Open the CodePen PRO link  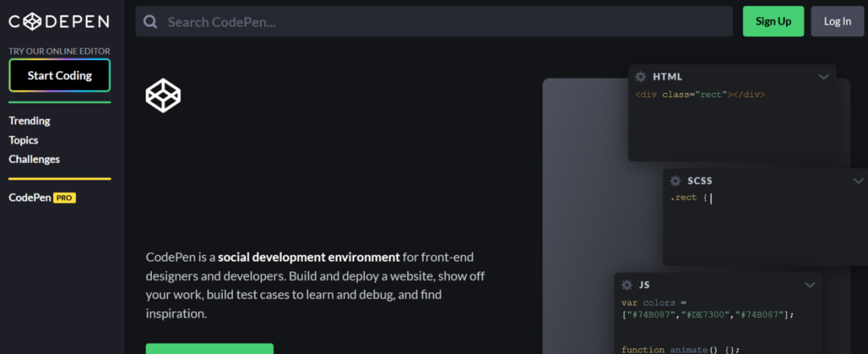tap(42, 198)
